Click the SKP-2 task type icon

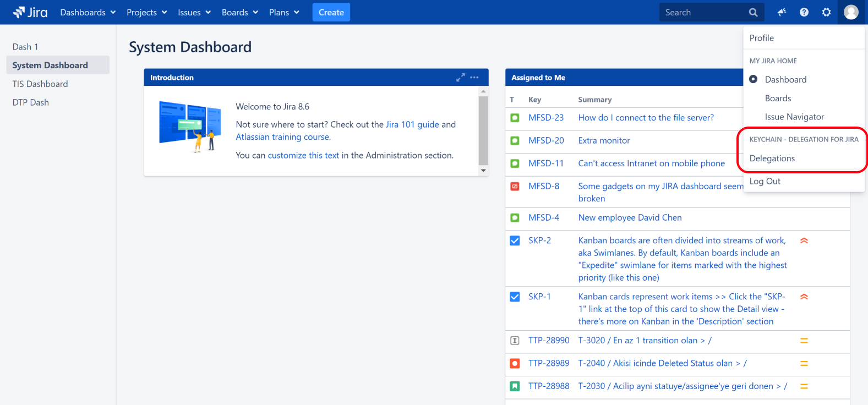coord(515,240)
